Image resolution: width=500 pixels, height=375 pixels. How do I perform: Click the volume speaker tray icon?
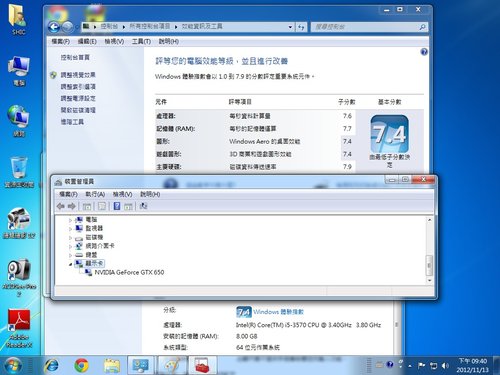(x=445, y=366)
